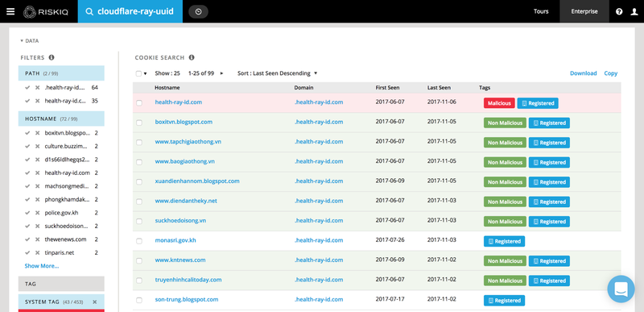Select the www.tapchigiaothong.vn row checkbox
This screenshot has height=312, width=644.
[x=139, y=142]
